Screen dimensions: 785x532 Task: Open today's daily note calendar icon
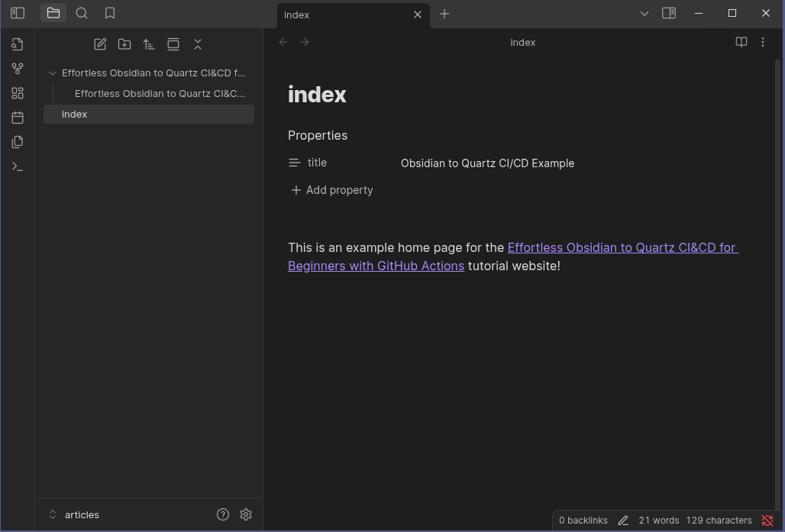[x=18, y=118]
